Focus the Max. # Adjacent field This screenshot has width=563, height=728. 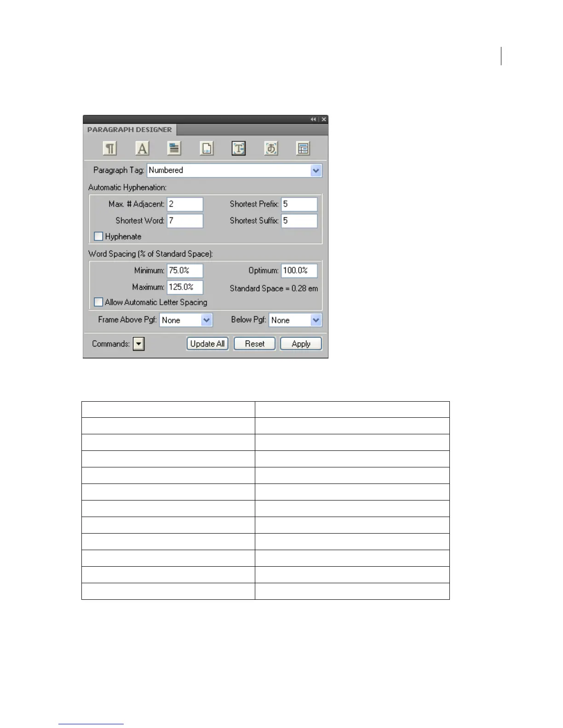(185, 204)
